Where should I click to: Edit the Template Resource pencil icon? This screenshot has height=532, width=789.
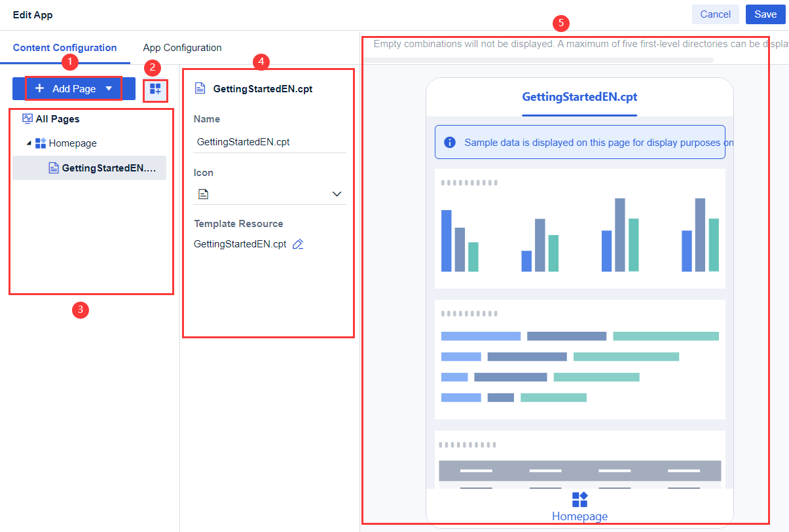click(298, 244)
